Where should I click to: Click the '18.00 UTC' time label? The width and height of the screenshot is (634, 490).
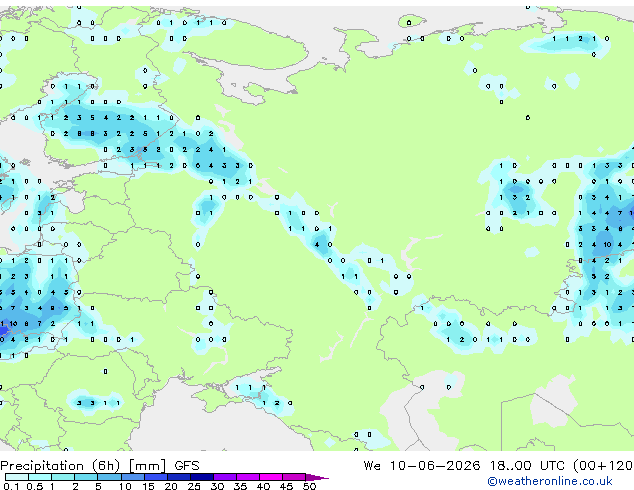pyautogui.click(x=526, y=466)
